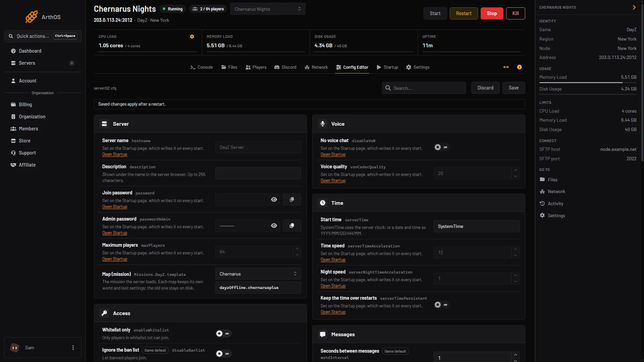The width and height of the screenshot is (644, 362).
Task: Click the ArthOS wheat logo icon
Action: [32, 17]
